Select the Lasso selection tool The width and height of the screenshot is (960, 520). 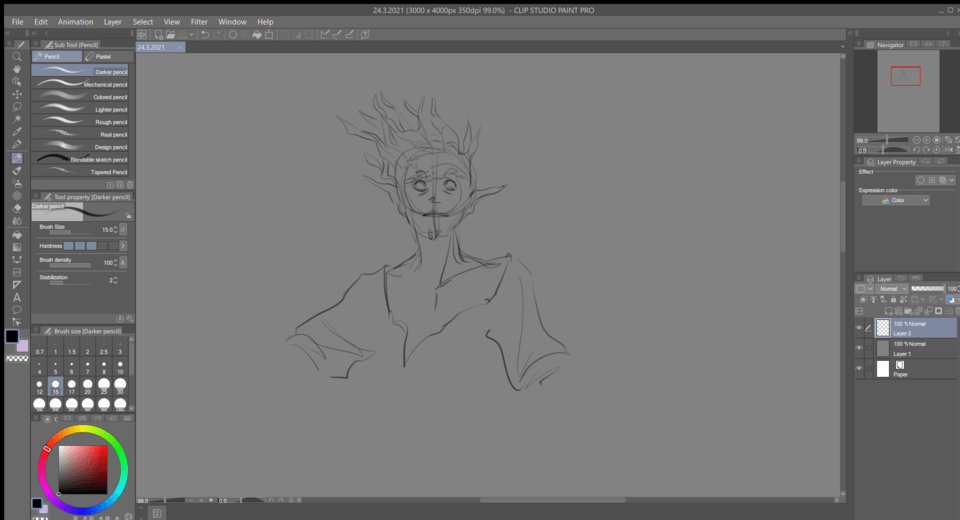pyautogui.click(x=17, y=107)
